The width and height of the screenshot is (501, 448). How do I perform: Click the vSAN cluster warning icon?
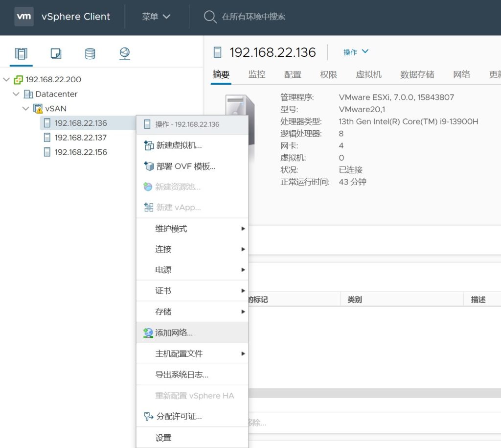[x=38, y=109]
